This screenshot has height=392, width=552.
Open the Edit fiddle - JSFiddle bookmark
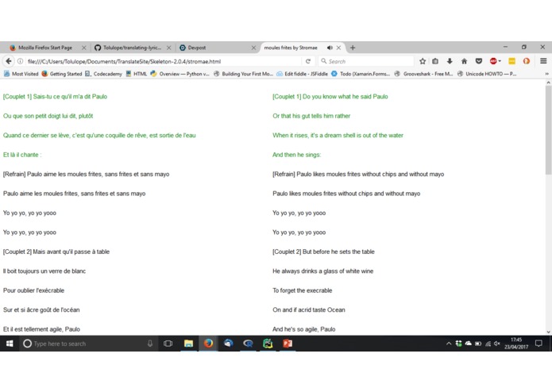[x=302, y=74]
